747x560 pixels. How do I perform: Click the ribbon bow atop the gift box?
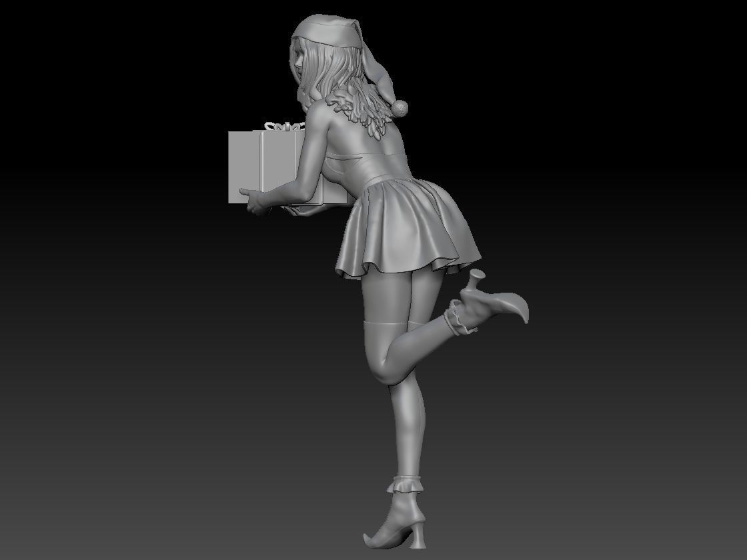[284, 126]
